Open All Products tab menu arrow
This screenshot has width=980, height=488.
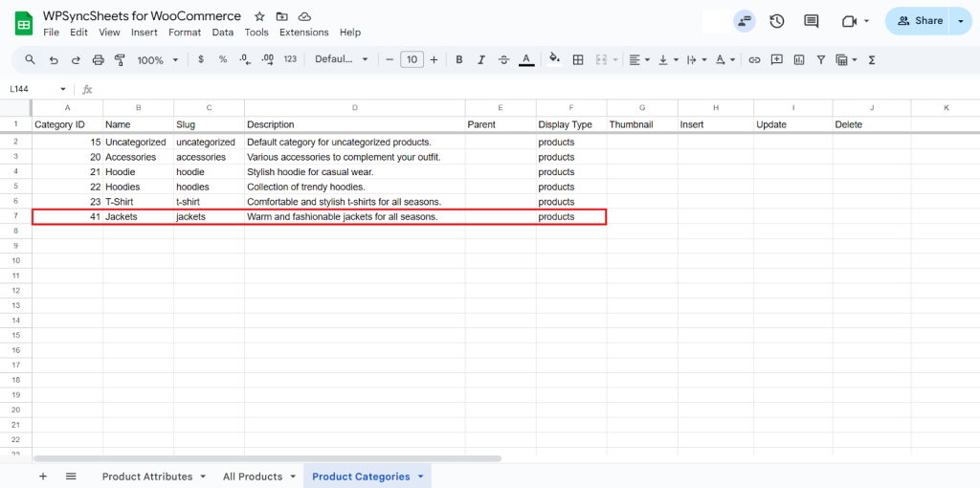pos(293,477)
